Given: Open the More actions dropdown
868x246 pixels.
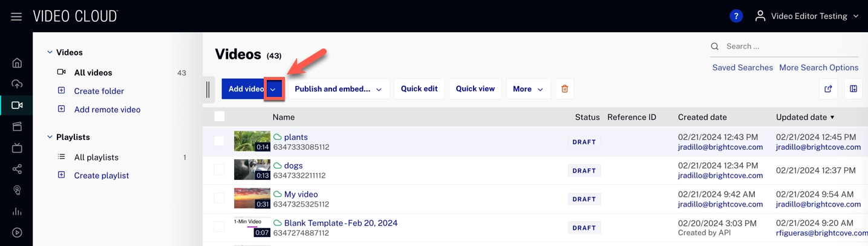Looking at the screenshot, I should 527,89.
